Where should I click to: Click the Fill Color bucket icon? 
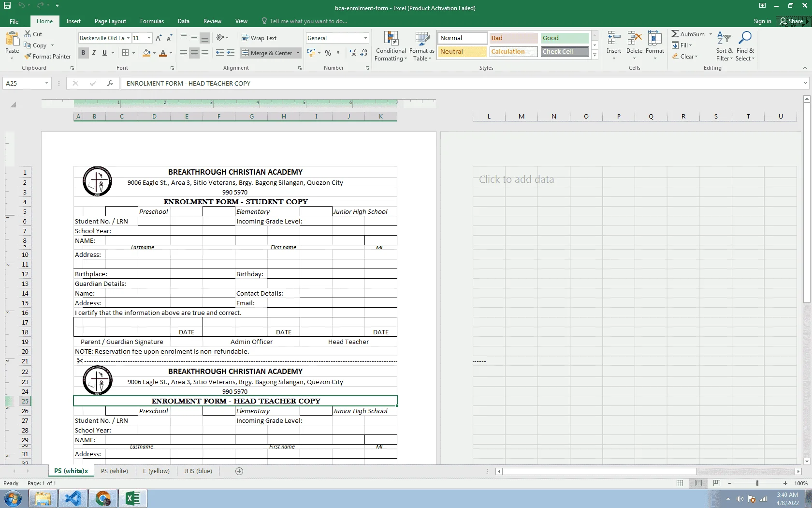[146, 53]
